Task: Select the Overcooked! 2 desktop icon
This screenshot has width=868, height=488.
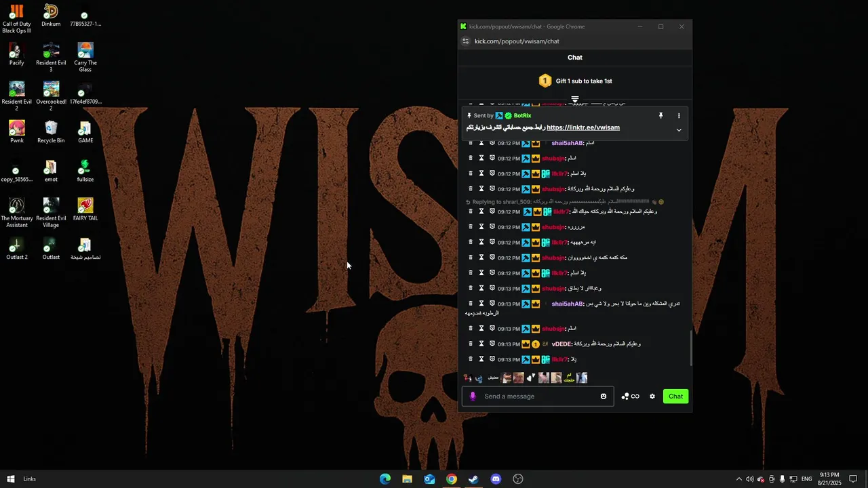Action: click(51, 96)
